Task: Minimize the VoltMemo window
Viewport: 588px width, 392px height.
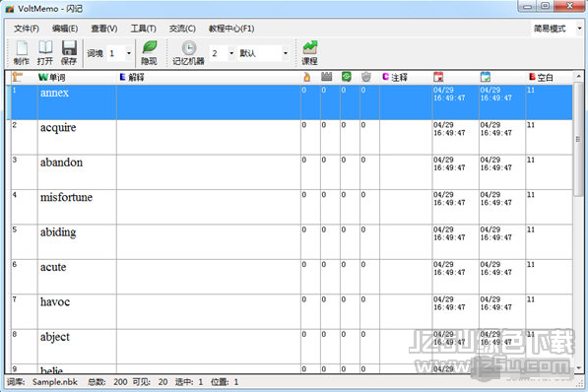Action: pos(527,6)
